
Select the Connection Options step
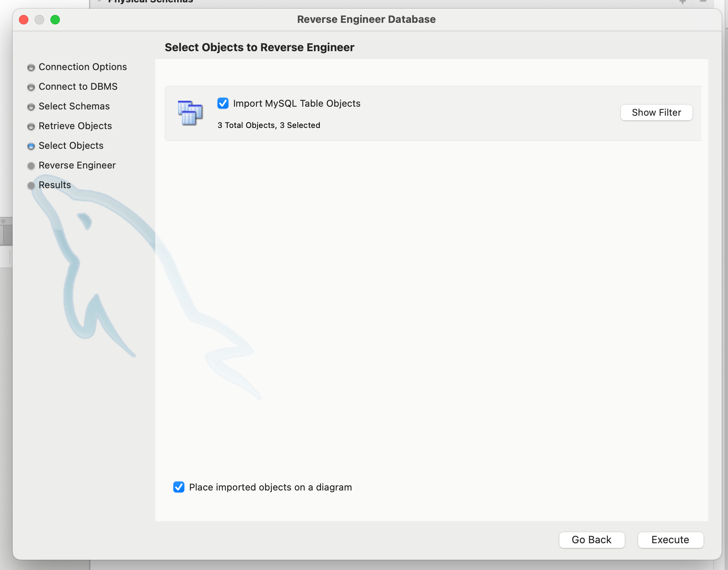point(83,67)
